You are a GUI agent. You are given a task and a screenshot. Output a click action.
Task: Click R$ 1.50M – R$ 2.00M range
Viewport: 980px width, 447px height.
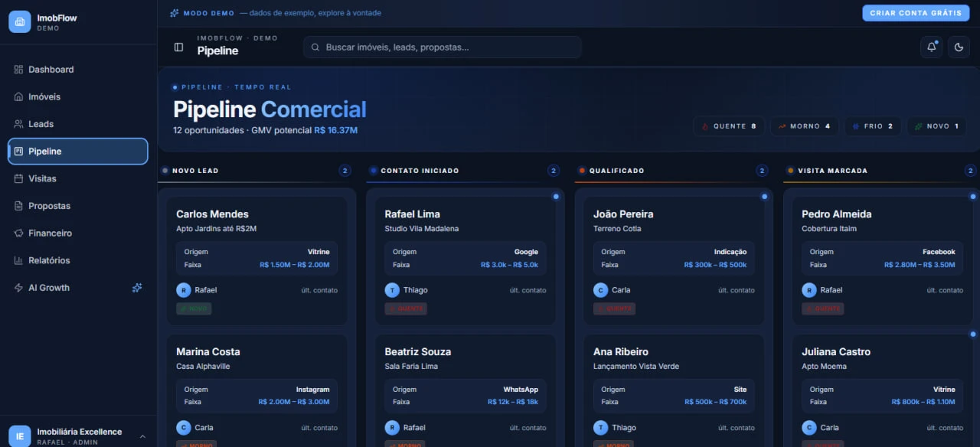click(295, 265)
